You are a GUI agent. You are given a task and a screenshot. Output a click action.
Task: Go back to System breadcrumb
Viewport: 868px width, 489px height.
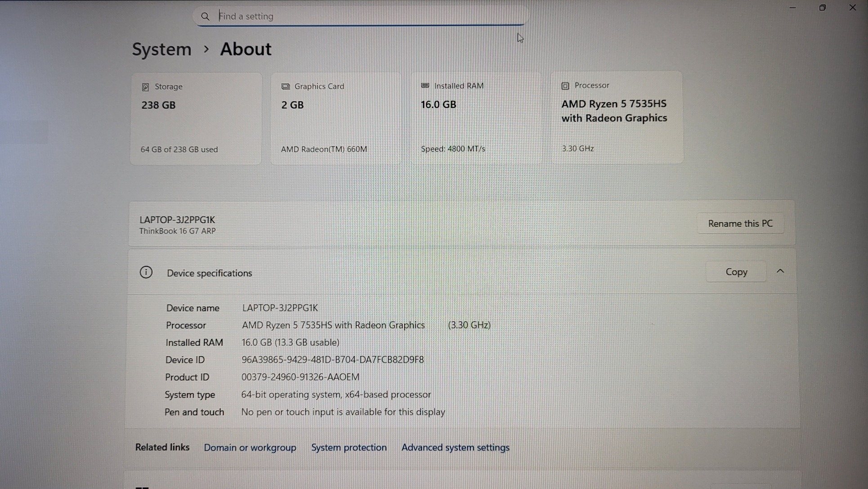coord(161,49)
